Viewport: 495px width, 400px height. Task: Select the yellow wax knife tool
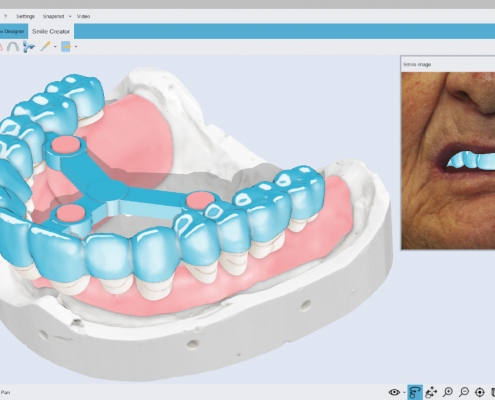(45, 46)
